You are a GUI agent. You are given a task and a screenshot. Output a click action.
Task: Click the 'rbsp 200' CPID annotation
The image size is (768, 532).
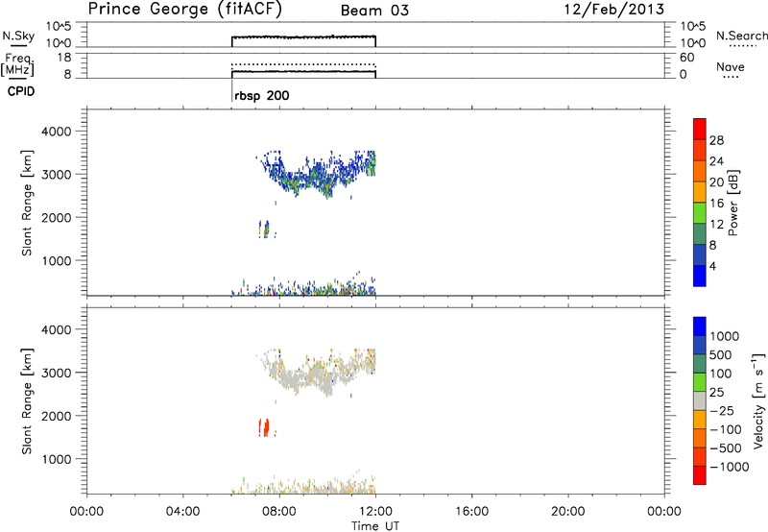262,95
